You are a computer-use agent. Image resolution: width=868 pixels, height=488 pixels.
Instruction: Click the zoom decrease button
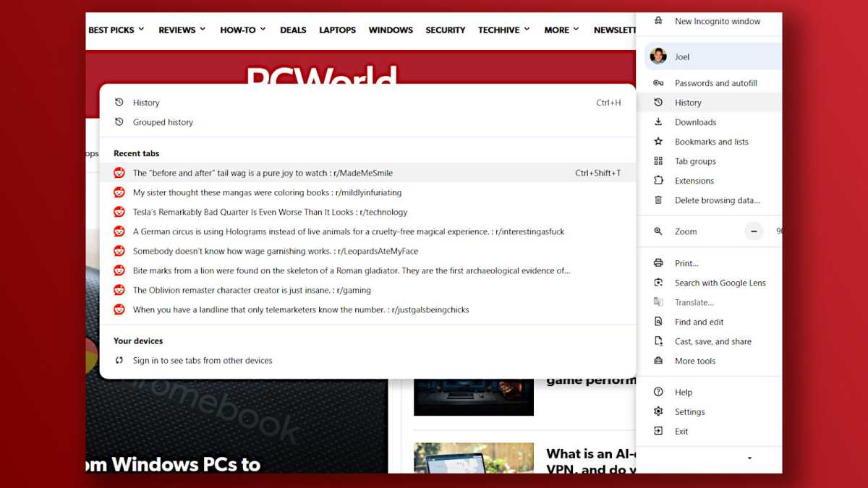754,231
